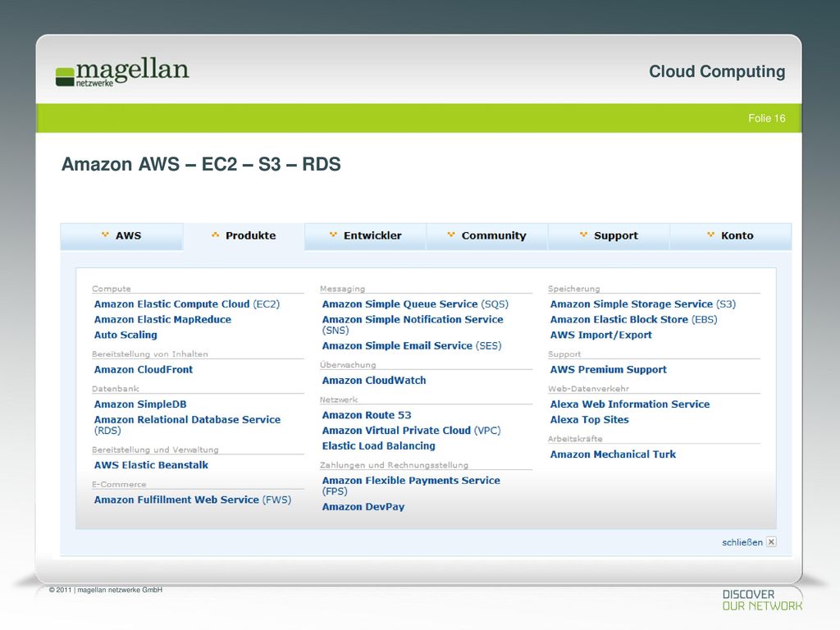Open Amazon Virtual Private Cloud (VPC)
Screen dimensions: 840x630
click(x=412, y=431)
